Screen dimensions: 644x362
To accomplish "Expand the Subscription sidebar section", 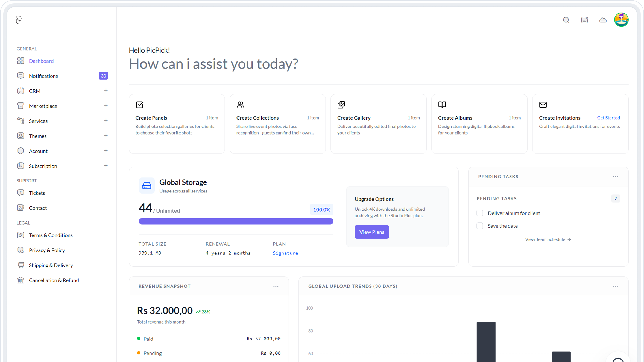I will (x=106, y=165).
